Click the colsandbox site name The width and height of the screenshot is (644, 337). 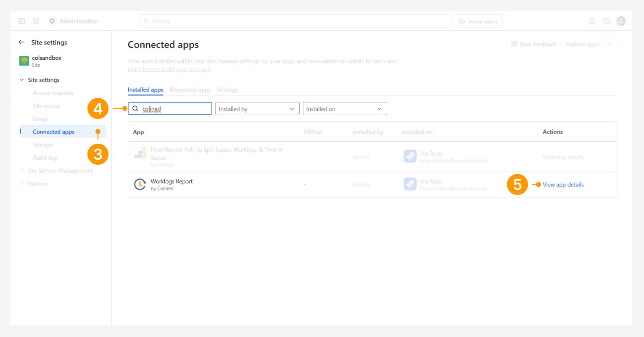coord(47,58)
